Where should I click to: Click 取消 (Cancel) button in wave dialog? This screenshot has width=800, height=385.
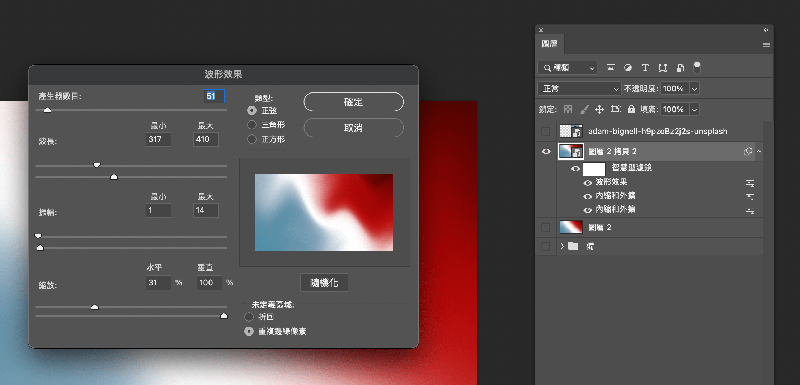click(353, 127)
